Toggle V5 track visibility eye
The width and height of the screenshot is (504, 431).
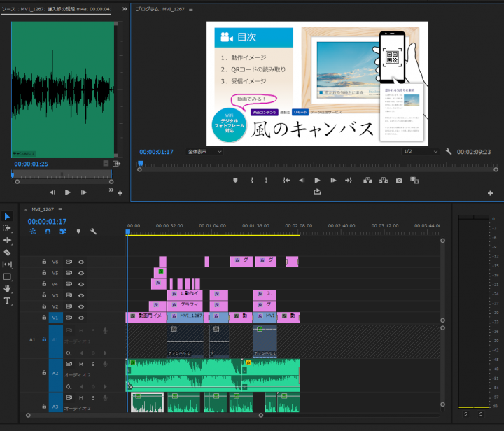pos(81,273)
